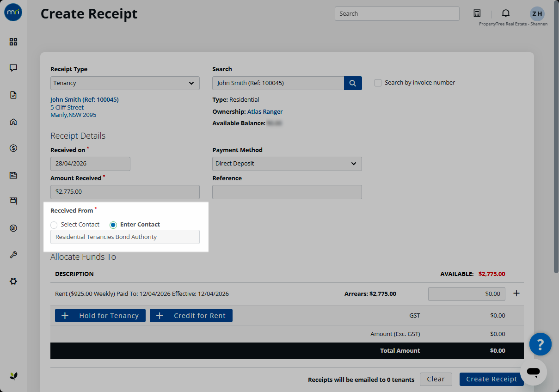Open the settings gear sidebar icon
559x392 pixels.
click(x=13, y=282)
